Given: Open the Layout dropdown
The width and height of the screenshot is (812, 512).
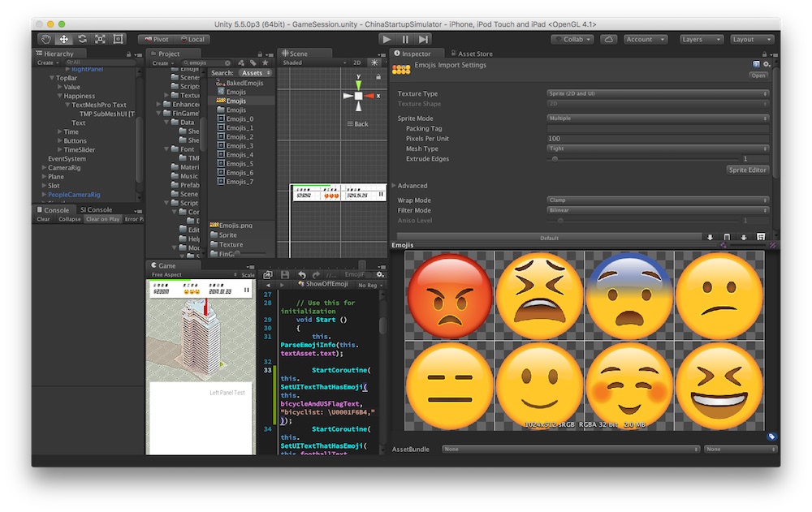Looking at the screenshot, I should [752, 39].
